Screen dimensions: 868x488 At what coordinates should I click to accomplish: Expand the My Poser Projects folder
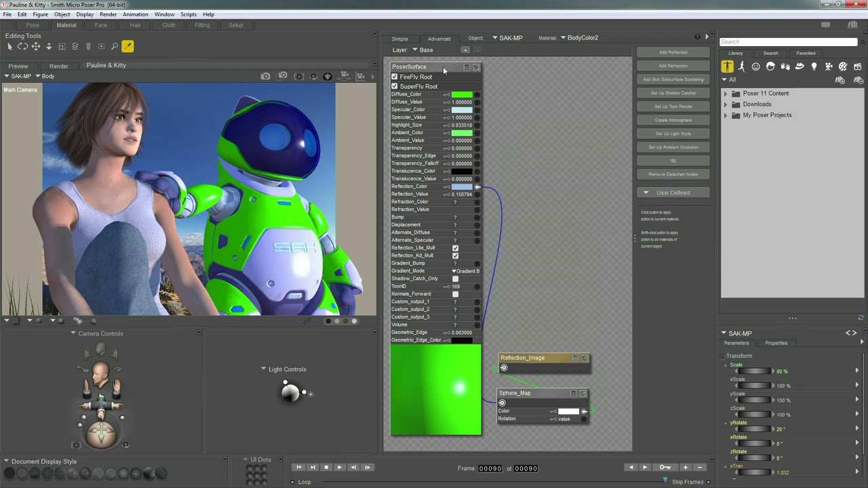725,115
